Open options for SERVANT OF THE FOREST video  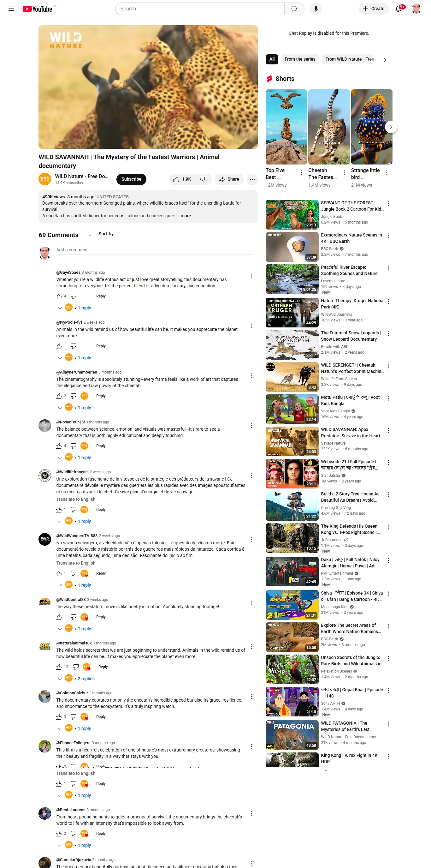[x=389, y=204]
